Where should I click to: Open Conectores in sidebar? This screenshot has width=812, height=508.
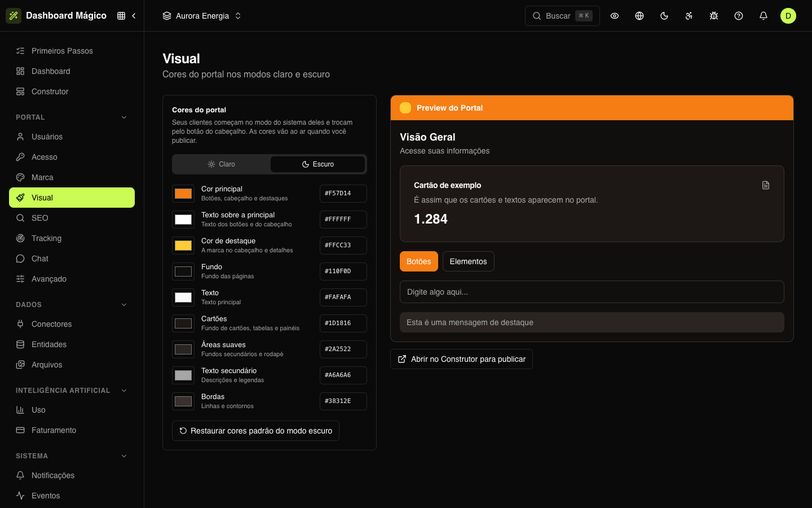pyautogui.click(x=72, y=324)
